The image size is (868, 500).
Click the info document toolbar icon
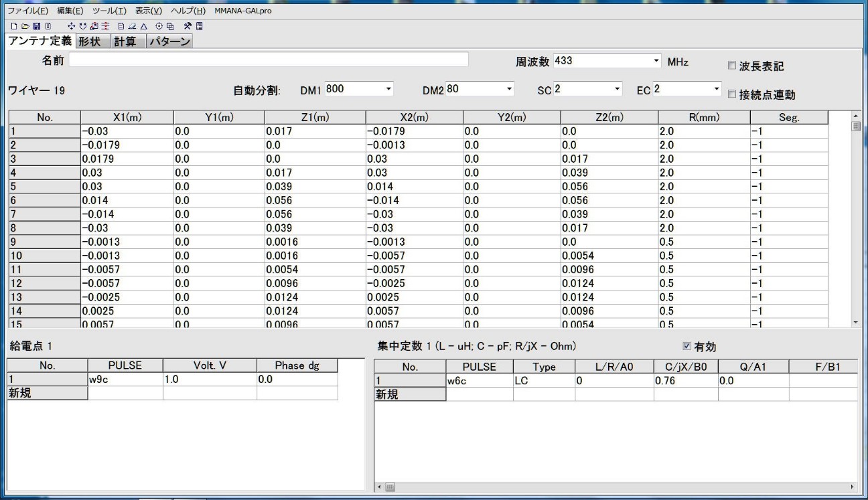point(48,26)
